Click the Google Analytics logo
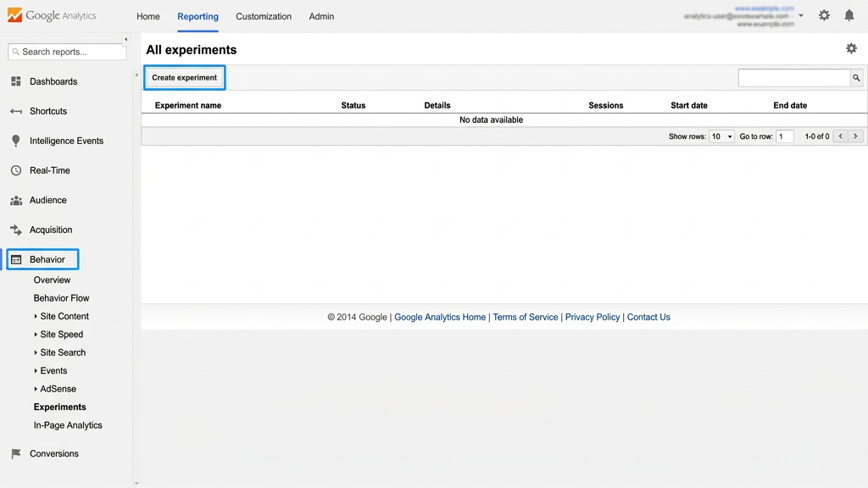The width and height of the screenshot is (868, 488). coord(52,15)
